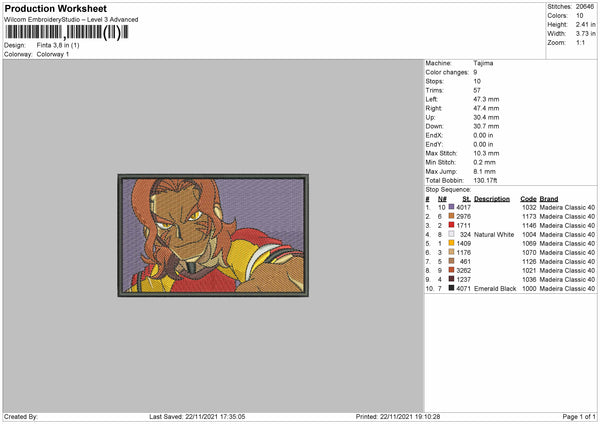Click the rust swatch beside 3282
Image resolution: width=600 pixels, height=424 pixels.
coord(451,270)
